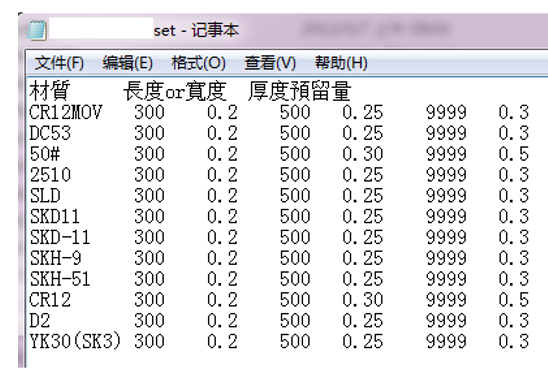Click the D2 material name
This screenshot has height=382, width=548.
(39, 320)
